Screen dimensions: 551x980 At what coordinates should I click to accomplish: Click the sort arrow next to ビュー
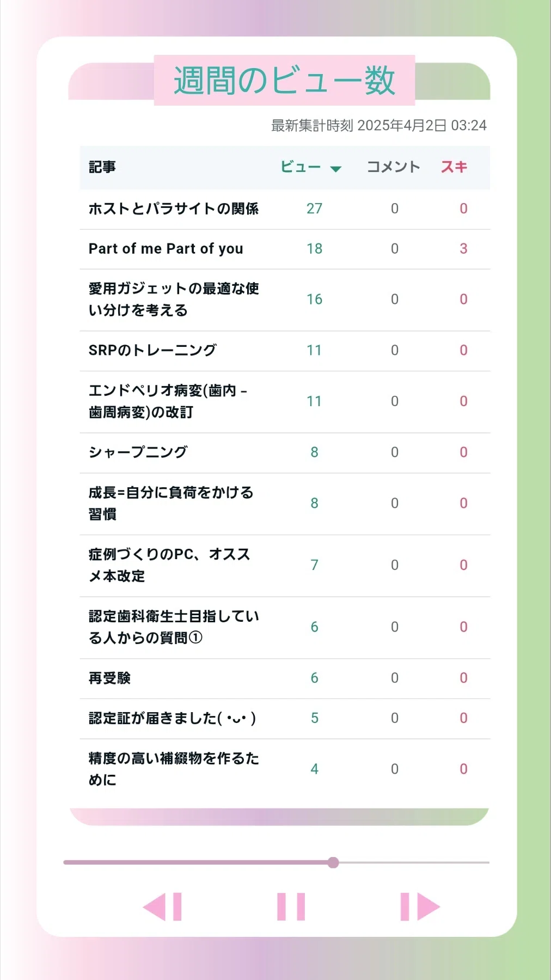[x=336, y=169]
